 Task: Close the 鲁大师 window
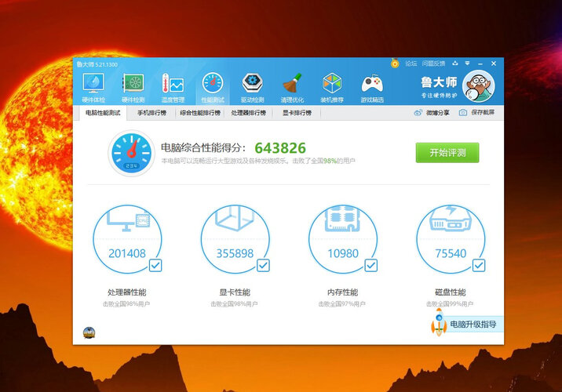494,64
